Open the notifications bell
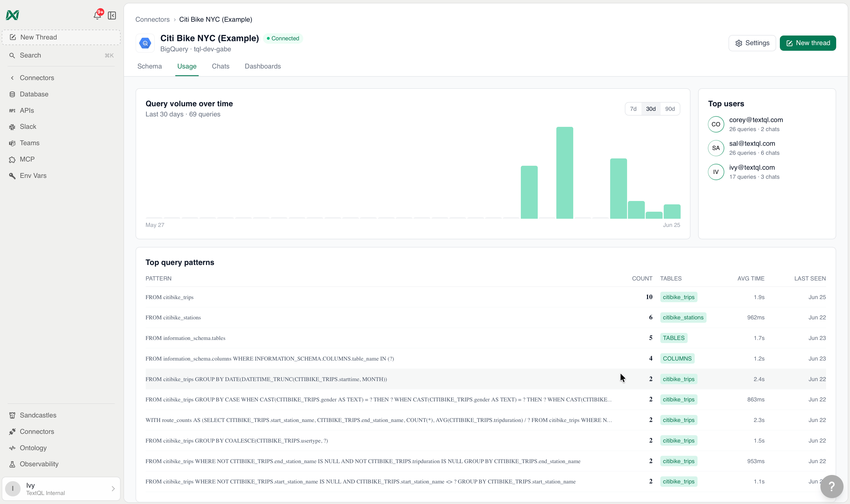 [97, 15]
